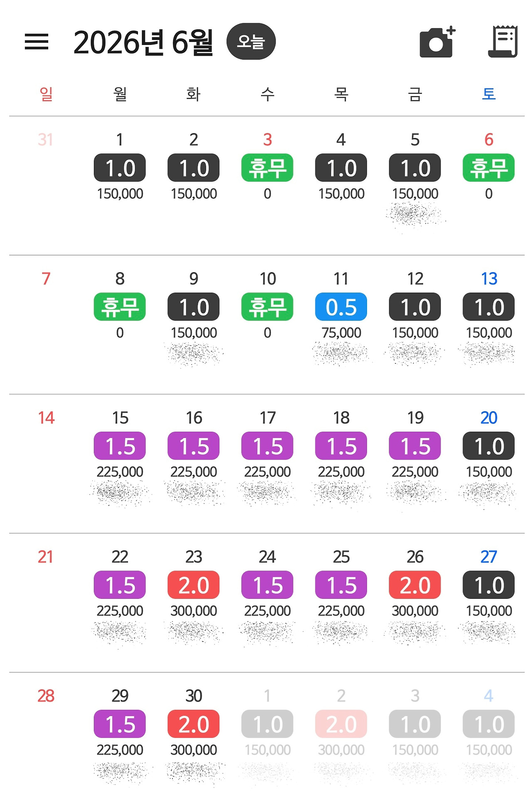Tap the 토 Saturday column header
Image resolution: width=532 pixels, height=798 pixels.
(x=489, y=94)
